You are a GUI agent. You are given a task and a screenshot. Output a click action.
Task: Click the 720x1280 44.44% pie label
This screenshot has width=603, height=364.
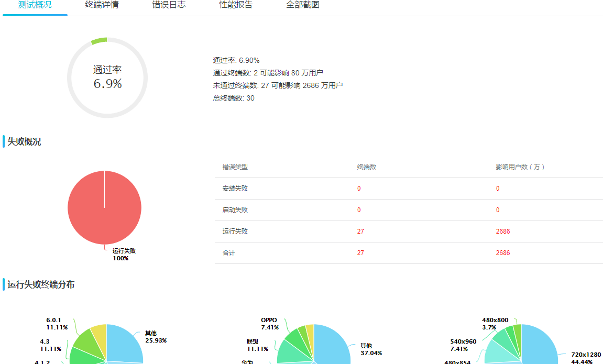586,358
